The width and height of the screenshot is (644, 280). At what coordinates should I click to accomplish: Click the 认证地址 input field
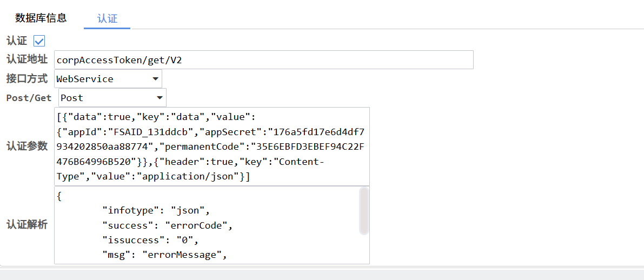pyautogui.click(x=263, y=60)
